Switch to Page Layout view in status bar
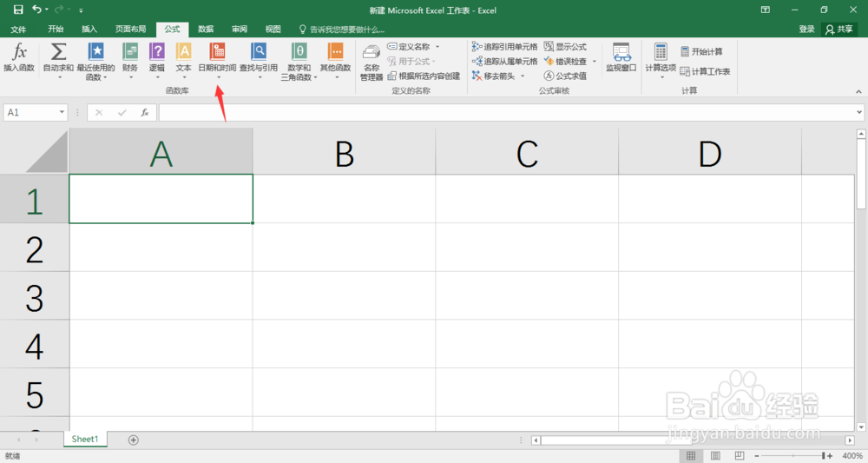This screenshot has width=868, height=463. coord(715,456)
